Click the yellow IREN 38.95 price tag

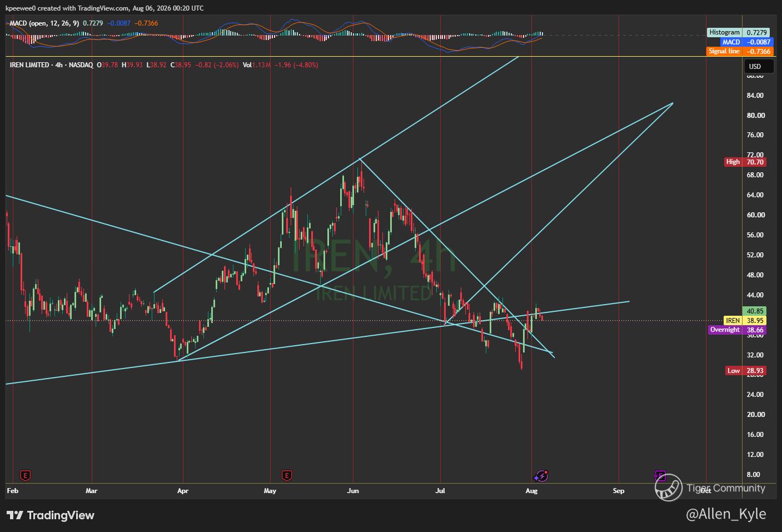tap(745, 321)
